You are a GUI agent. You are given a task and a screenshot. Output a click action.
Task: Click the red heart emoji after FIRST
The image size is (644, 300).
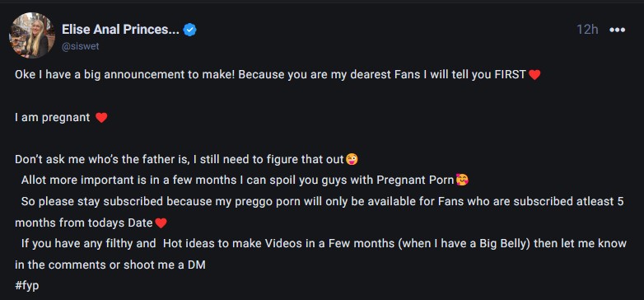click(534, 75)
